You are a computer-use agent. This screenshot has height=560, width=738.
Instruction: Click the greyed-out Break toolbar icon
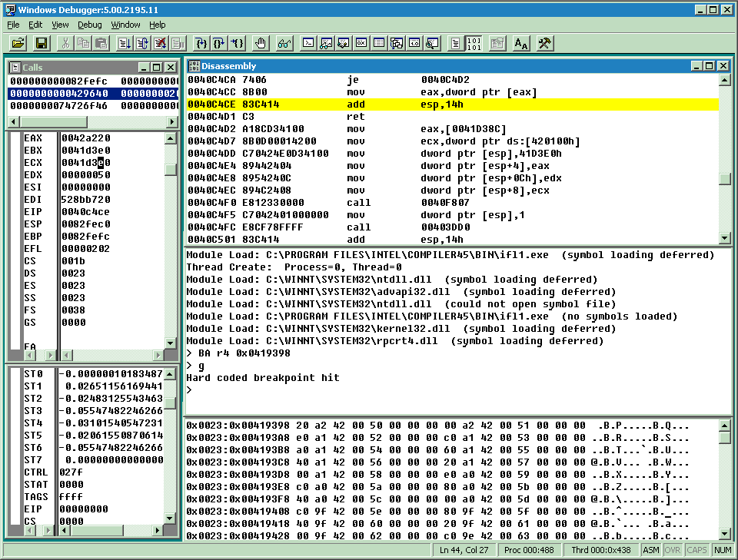tap(178, 44)
